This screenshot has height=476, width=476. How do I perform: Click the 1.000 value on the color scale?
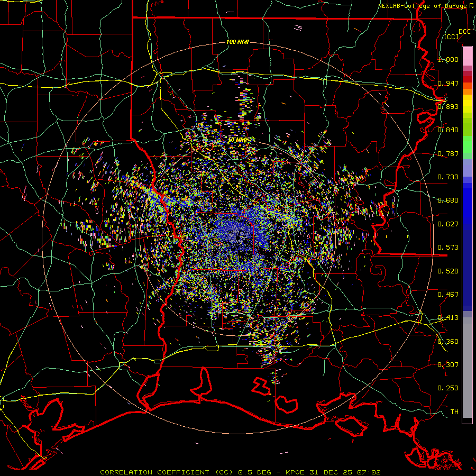(x=448, y=59)
